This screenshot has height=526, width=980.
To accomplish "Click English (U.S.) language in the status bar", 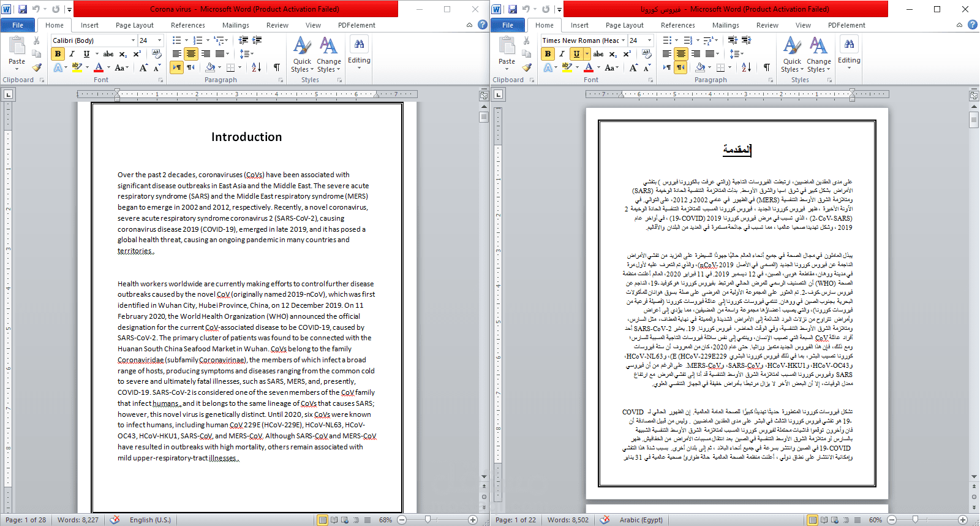I will 150,520.
